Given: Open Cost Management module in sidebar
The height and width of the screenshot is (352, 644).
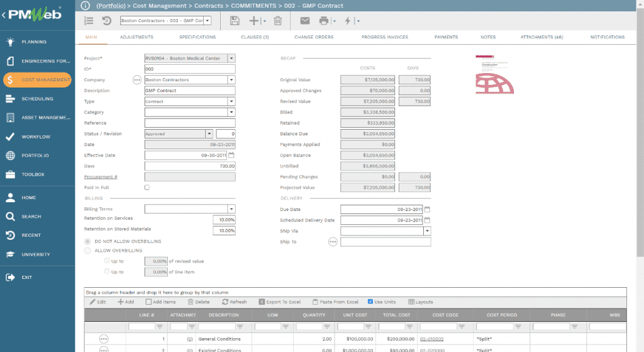Looking at the screenshot, I should 37,80.
